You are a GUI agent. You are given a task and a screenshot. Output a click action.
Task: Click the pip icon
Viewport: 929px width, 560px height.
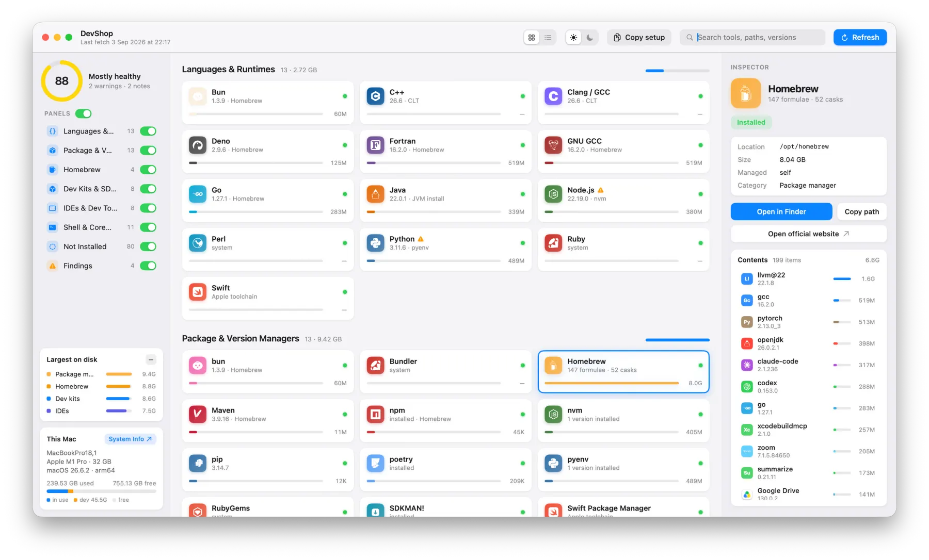[198, 464]
